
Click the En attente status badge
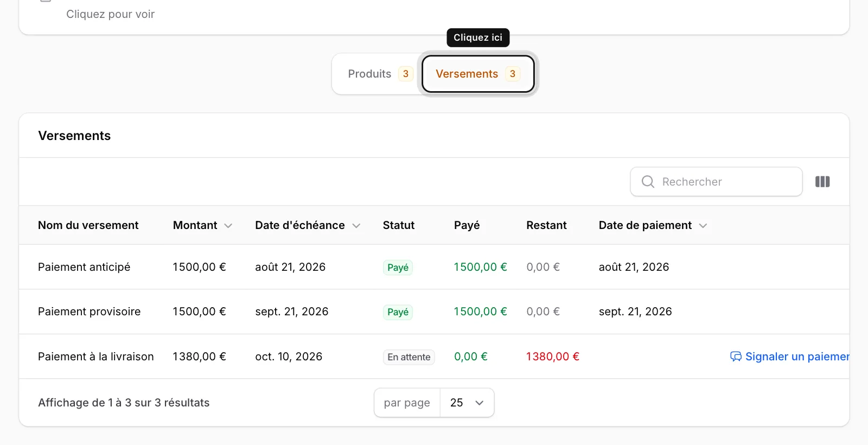409,357
